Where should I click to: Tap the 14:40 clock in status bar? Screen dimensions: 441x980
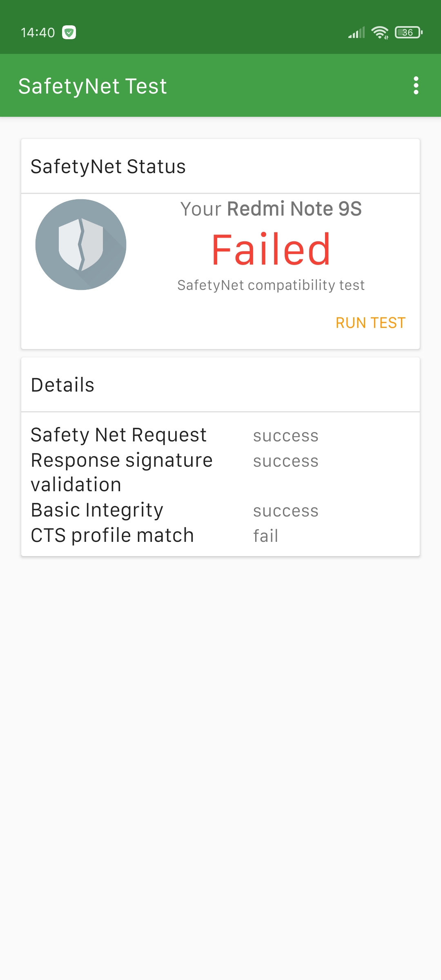pyautogui.click(x=38, y=33)
